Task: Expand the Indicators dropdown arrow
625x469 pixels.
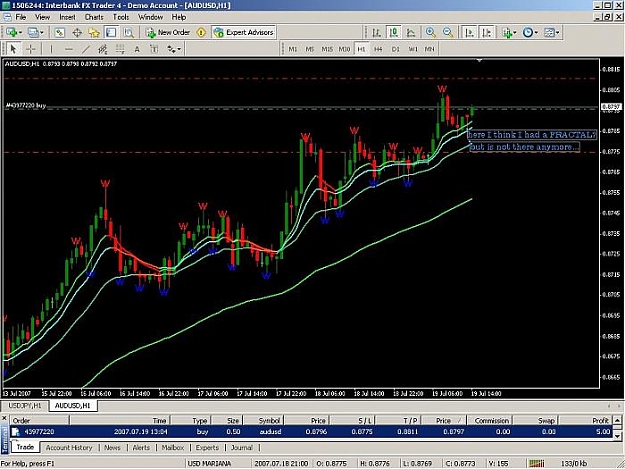Action: coord(515,32)
